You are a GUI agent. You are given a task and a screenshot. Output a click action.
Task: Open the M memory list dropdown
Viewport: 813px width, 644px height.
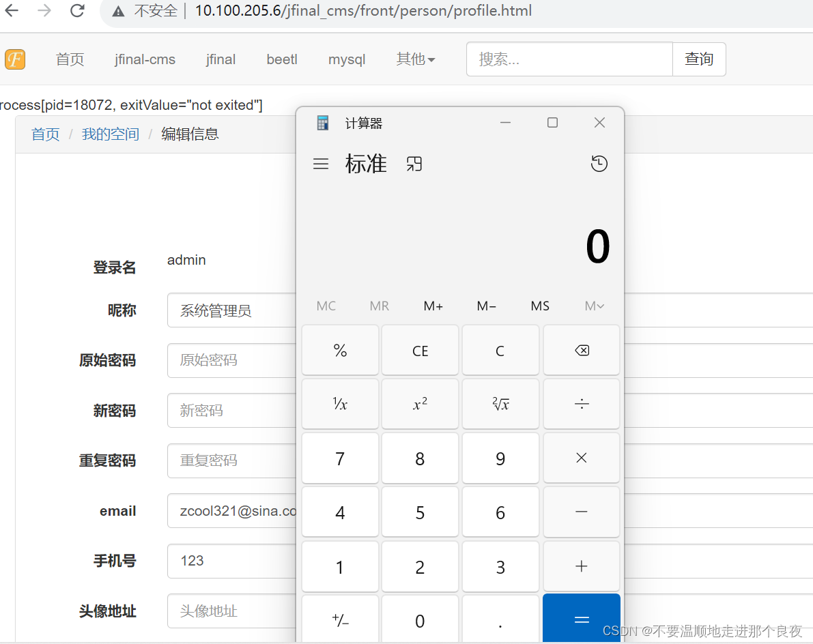(594, 306)
